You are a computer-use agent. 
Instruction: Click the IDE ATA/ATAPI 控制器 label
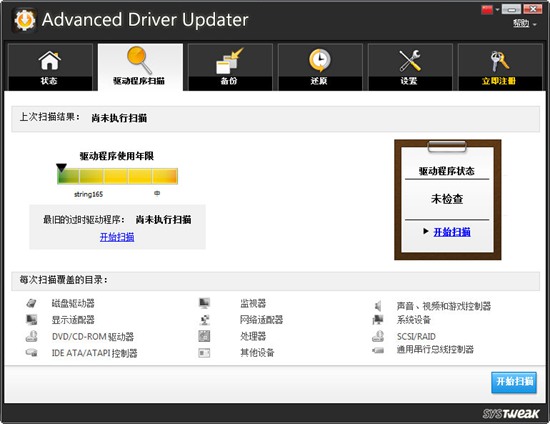(94, 353)
